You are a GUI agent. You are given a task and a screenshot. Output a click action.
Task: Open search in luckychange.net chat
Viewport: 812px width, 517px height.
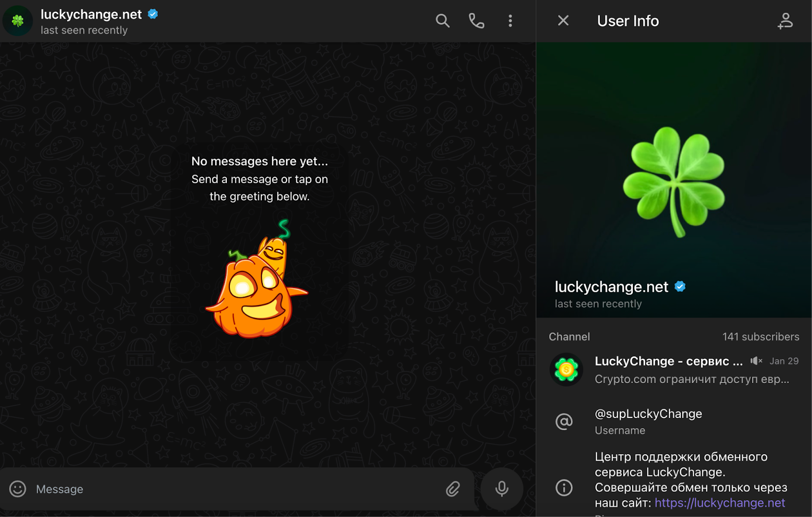click(x=443, y=21)
